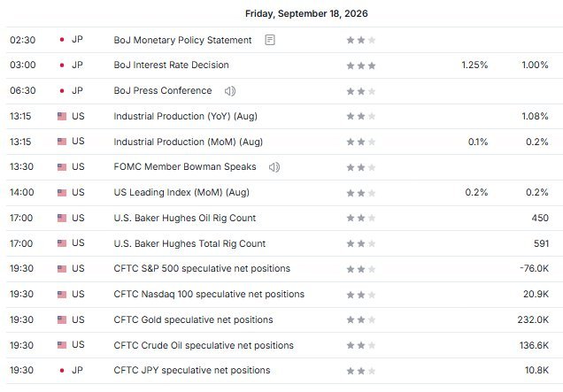Click the Friday, September 18, 2026 date header
This screenshot has height=392, width=563.
pos(306,13)
